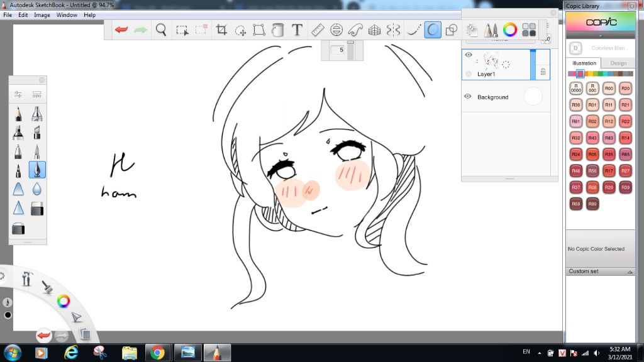Open the Perspective Guides tool
This screenshot has width=644, height=362.
pyautogui.click(x=374, y=30)
